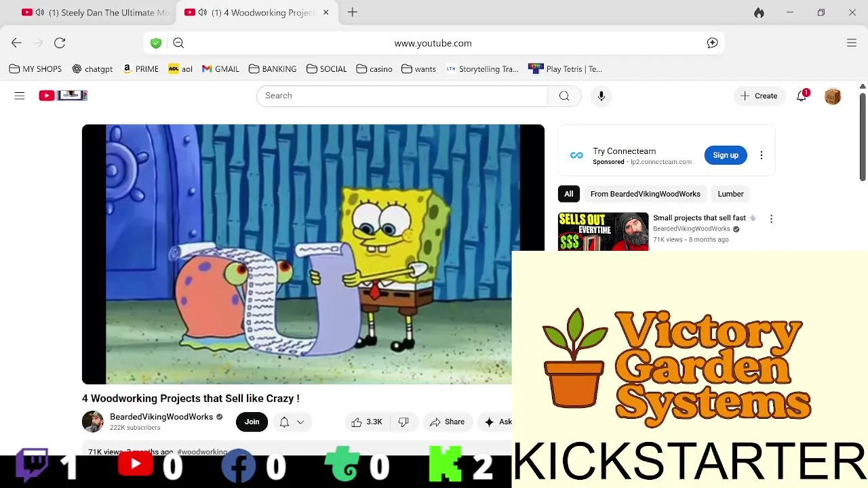Open BeardedVikingWoodWorks channel name link
Viewport: 868px width, 488px height.
[161, 417]
